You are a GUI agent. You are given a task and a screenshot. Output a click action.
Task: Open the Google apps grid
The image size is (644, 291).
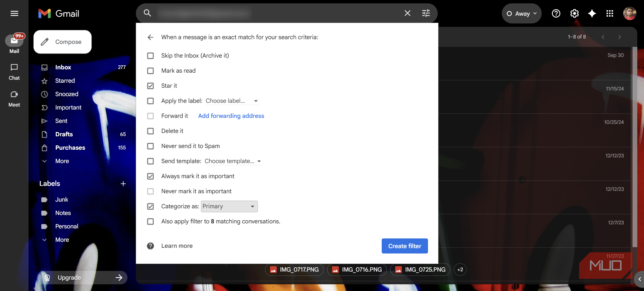(610, 13)
